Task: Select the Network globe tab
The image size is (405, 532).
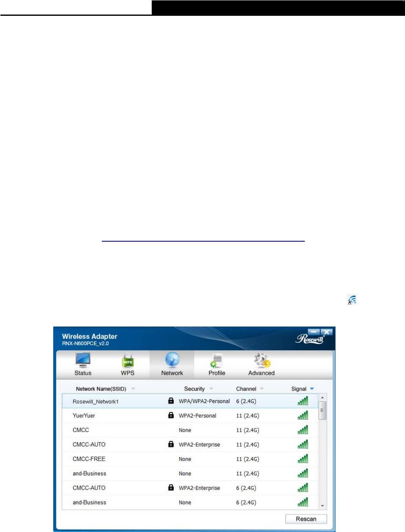Action: [172, 364]
